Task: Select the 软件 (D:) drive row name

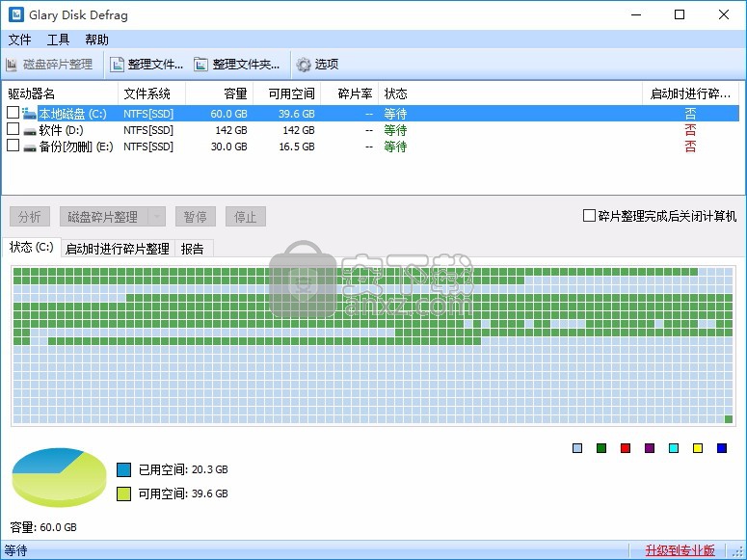Action: click(x=61, y=130)
